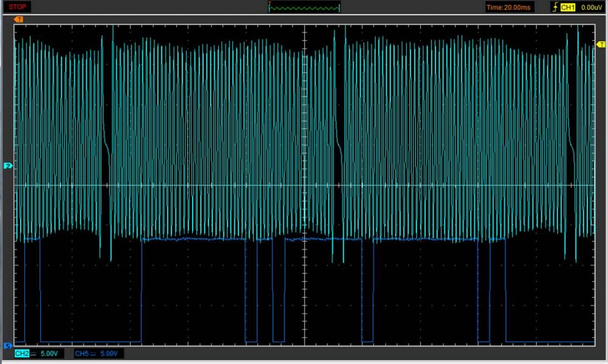Select the CH5 channel label

(81, 354)
